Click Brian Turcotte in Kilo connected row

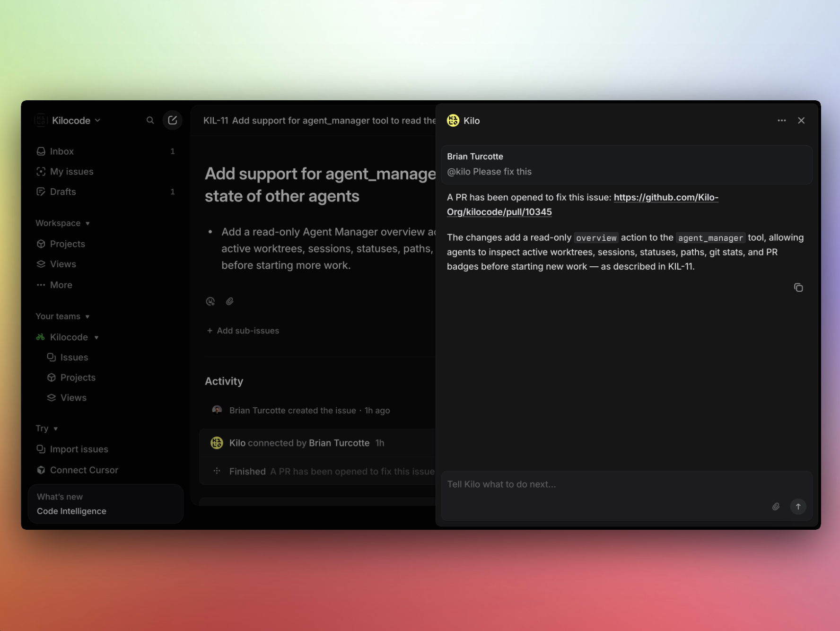[339, 443]
